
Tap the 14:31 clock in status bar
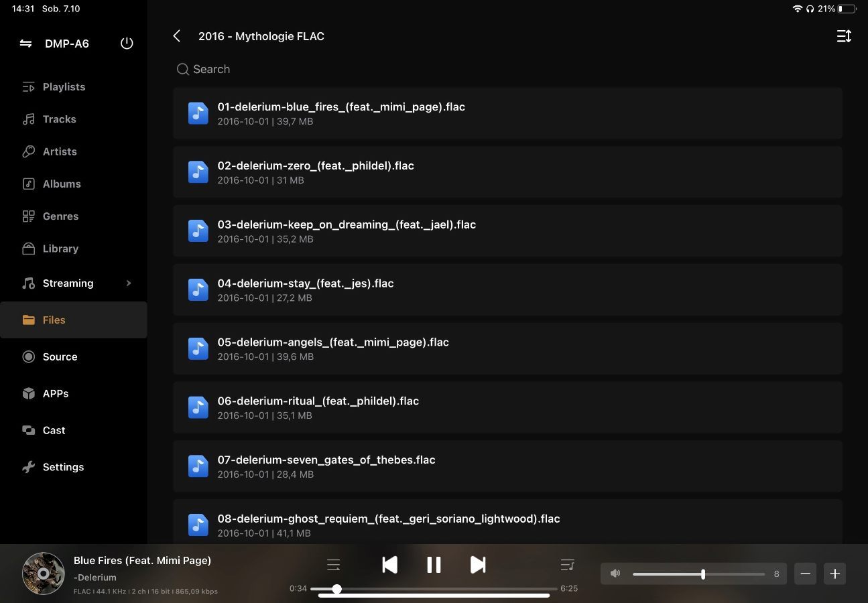[23, 9]
